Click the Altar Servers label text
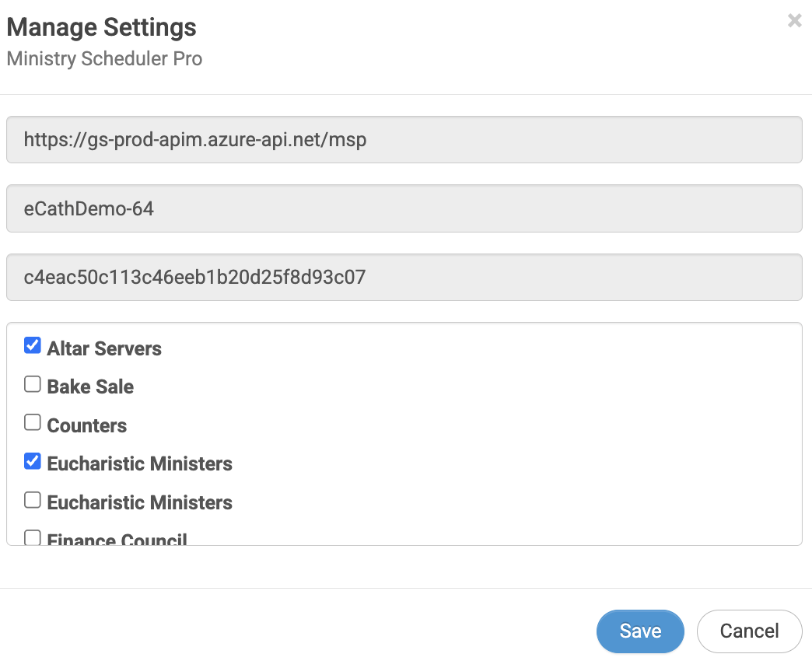The image size is (812, 661). coord(104,348)
